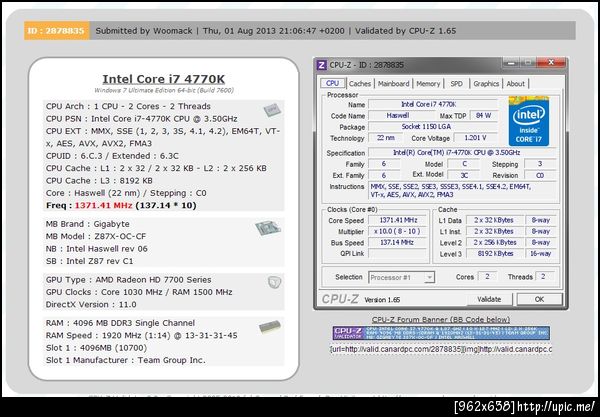The width and height of the screenshot is (600, 417).
Task: Click the Level 3 cache value '8192 KBytes'
Action: pyautogui.click(x=495, y=253)
